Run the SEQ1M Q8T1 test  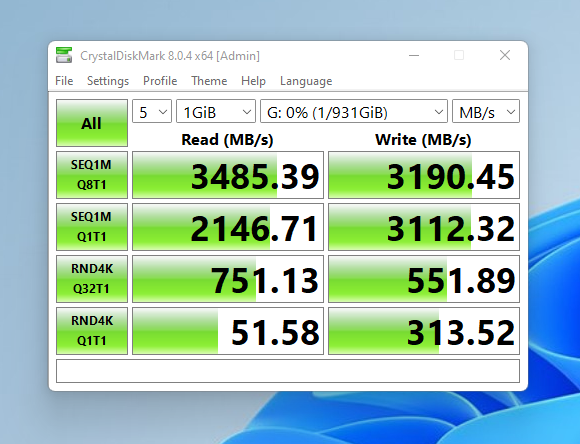tap(92, 175)
